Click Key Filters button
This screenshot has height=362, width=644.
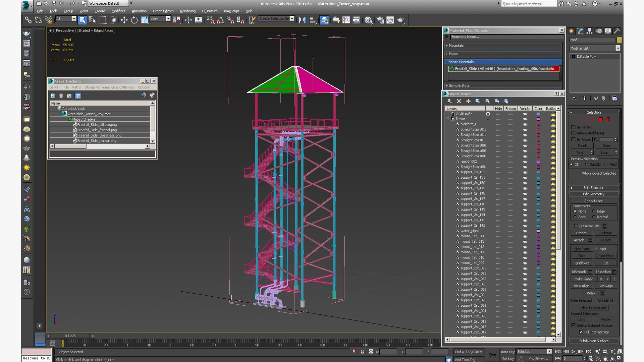pyautogui.click(x=538, y=359)
